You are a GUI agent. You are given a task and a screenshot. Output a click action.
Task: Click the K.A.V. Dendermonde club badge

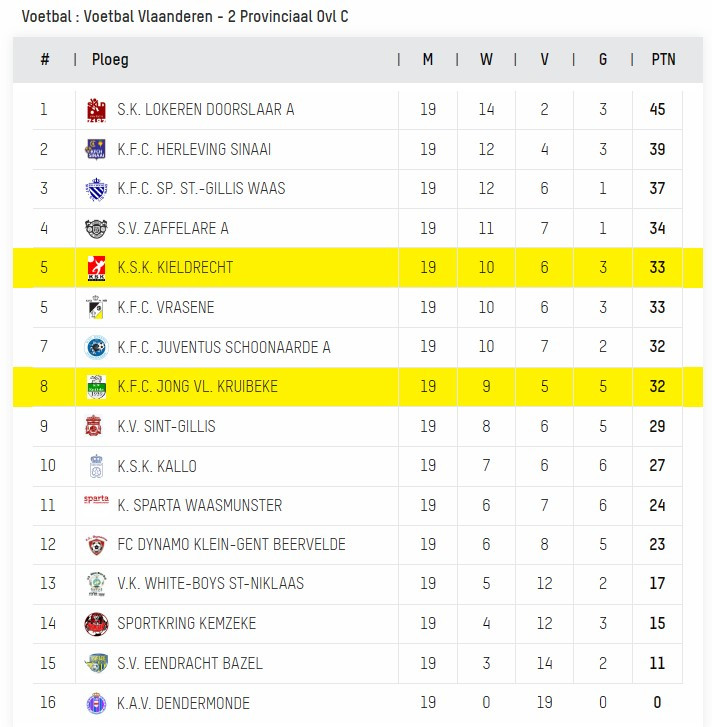[x=96, y=703]
